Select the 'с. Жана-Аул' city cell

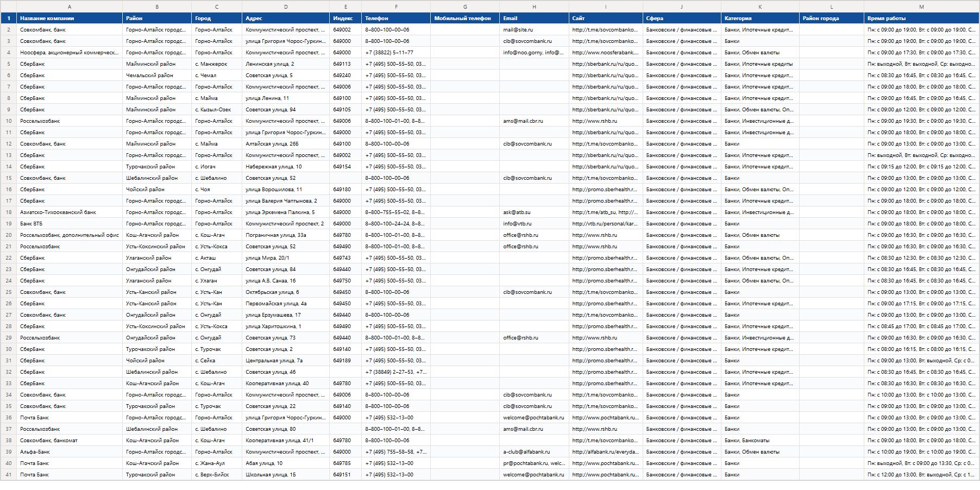click(x=217, y=463)
